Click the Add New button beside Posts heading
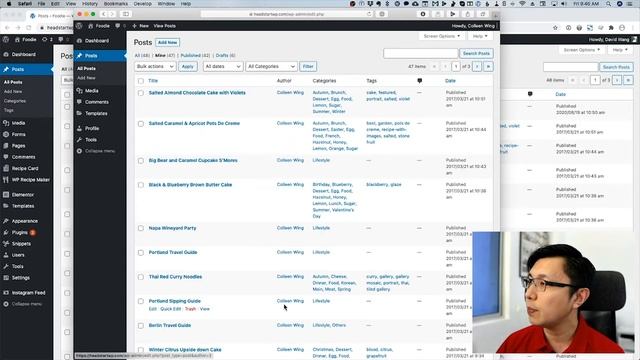640x360 pixels. [x=167, y=42]
